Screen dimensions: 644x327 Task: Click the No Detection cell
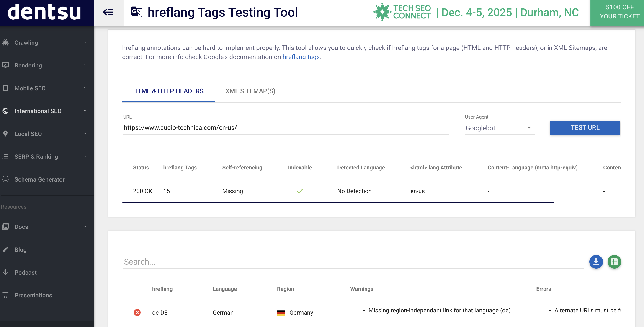(354, 191)
